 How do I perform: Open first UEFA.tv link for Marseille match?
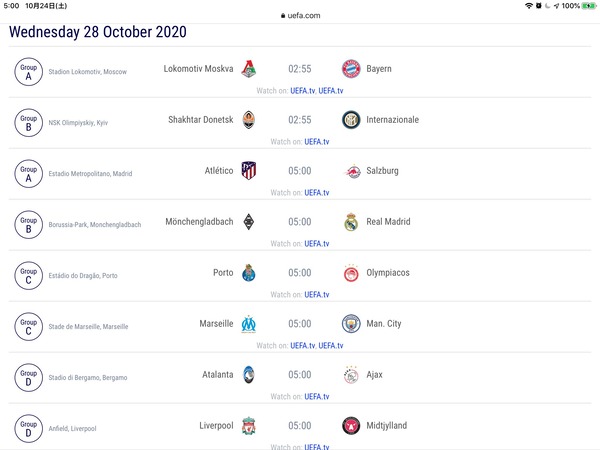click(x=303, y=346)
